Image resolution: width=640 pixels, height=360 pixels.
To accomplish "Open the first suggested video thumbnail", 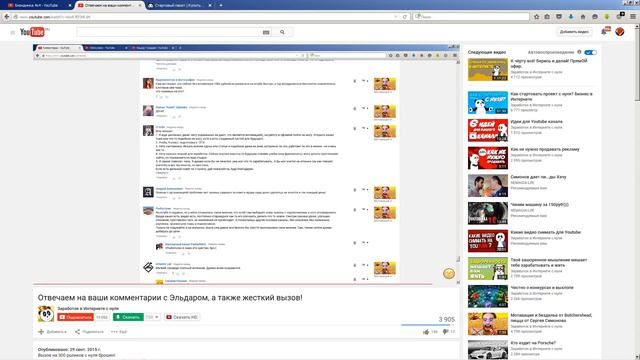I will (x=488, y=69).
